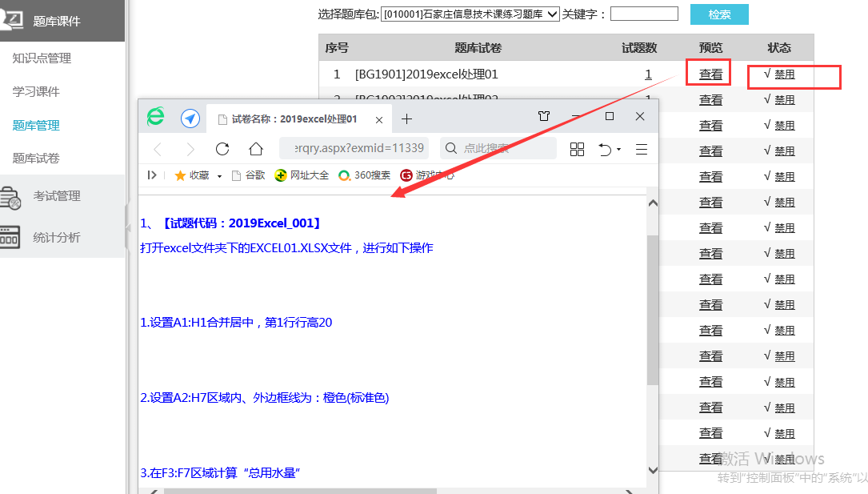
Task: Click the skin shirt icon in title bar
Action: pos(544,116)
